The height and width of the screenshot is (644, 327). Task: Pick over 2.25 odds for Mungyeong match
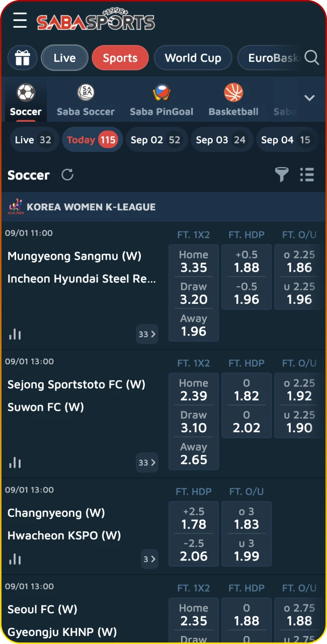tap(299, 261)
